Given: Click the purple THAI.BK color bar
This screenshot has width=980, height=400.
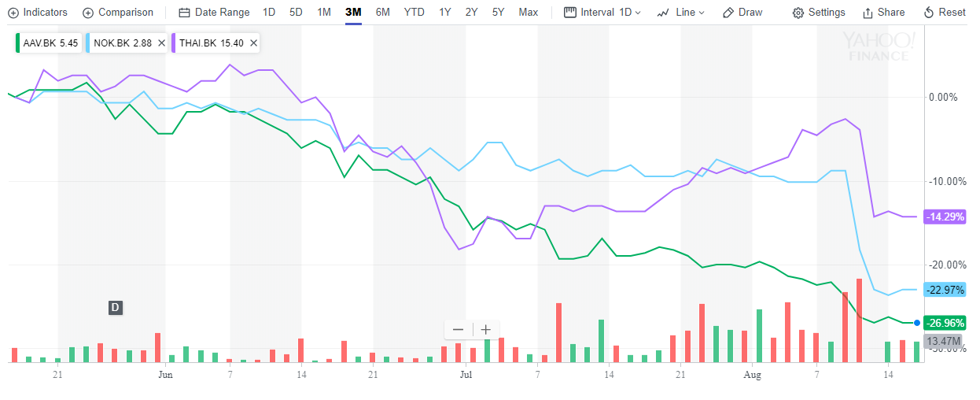Looking at the screenshot, I should 174,43.
